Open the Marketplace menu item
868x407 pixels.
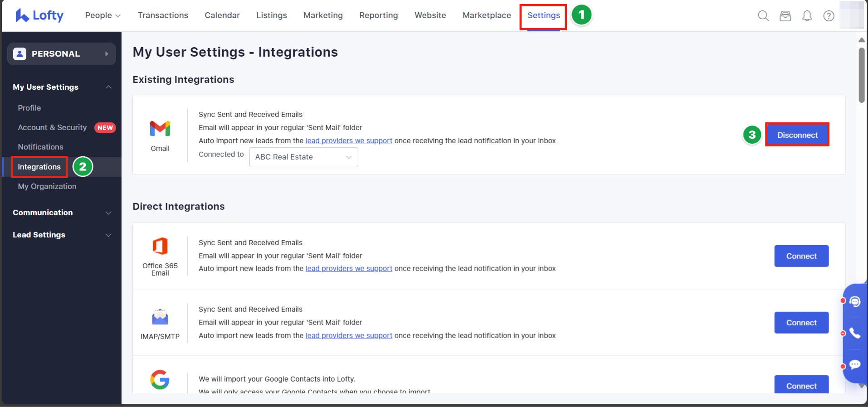(487, 15)
